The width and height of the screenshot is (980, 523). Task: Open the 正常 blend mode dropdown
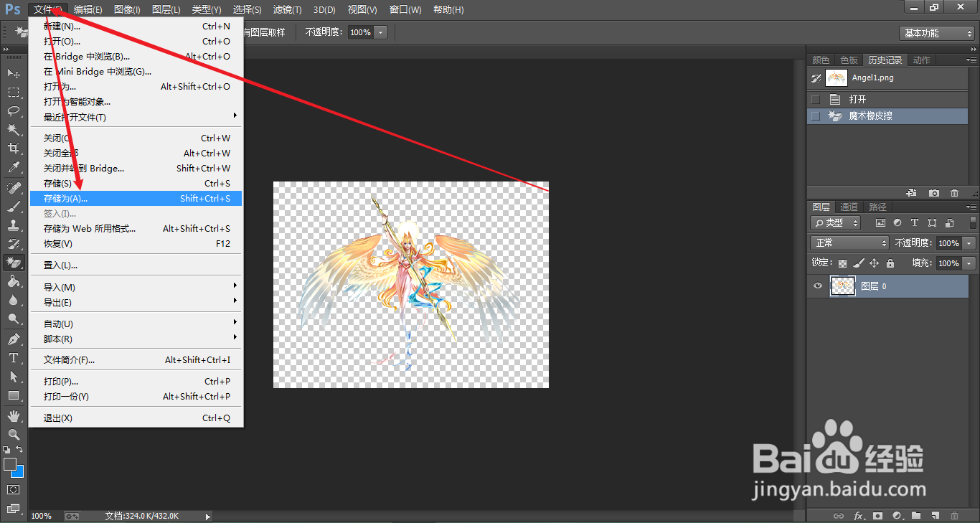pos(849,243)
